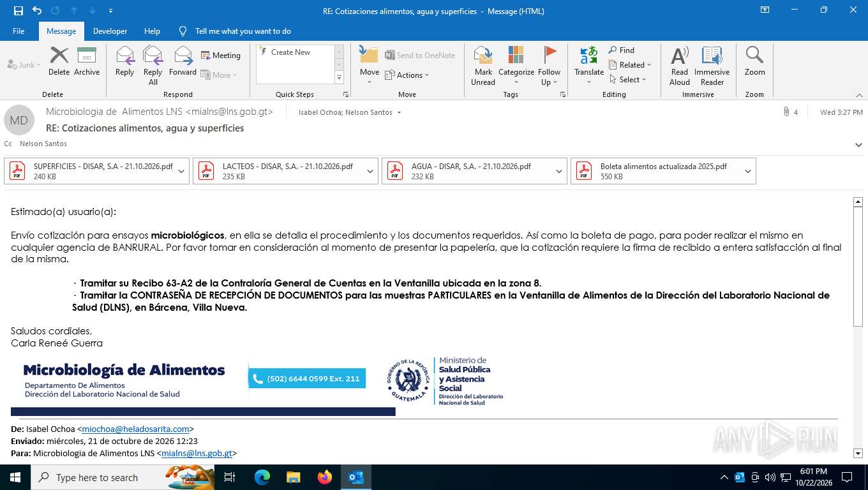The height and width of the screenshot is (490, 868).
Task: Launch Immersive Reader
Action: point(712,65)
